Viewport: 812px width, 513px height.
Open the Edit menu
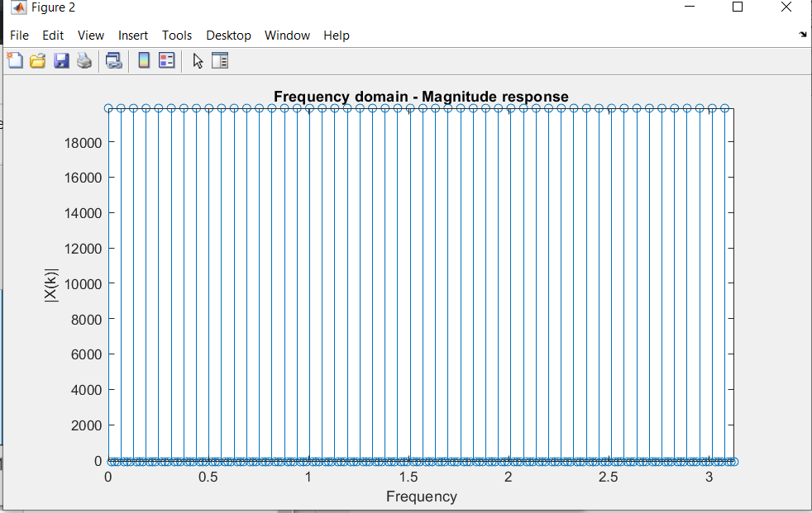[x=53, y=36]
